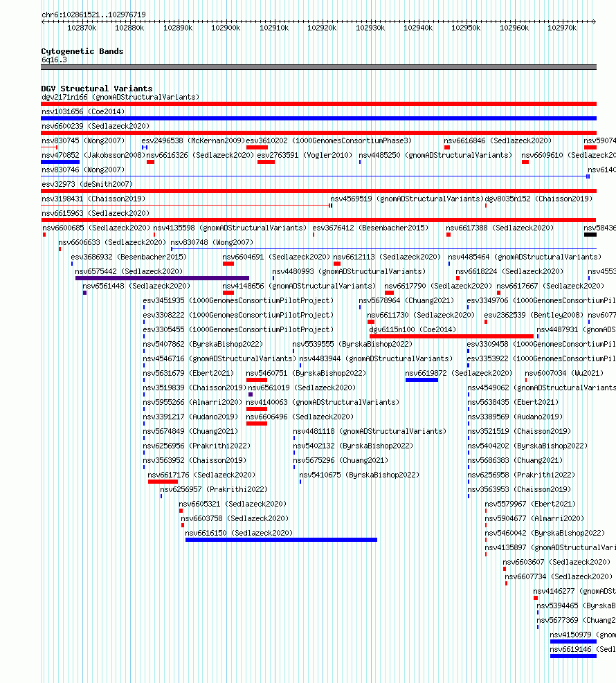Open the nsv6617790 (Sedlazeck2020) label
Image resolution: width=616 pixels, height=683 pixels.
point(438,286)
